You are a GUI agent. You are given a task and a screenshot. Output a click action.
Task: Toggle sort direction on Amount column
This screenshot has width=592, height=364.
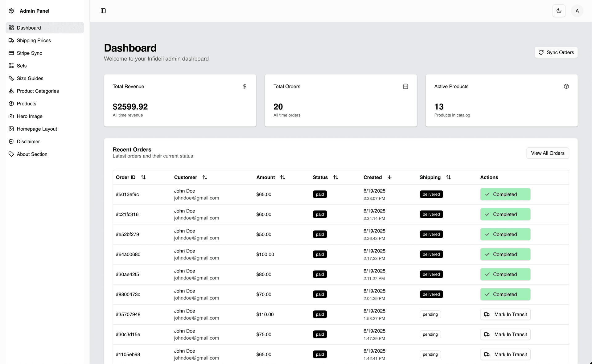click(x=283, y=177)
